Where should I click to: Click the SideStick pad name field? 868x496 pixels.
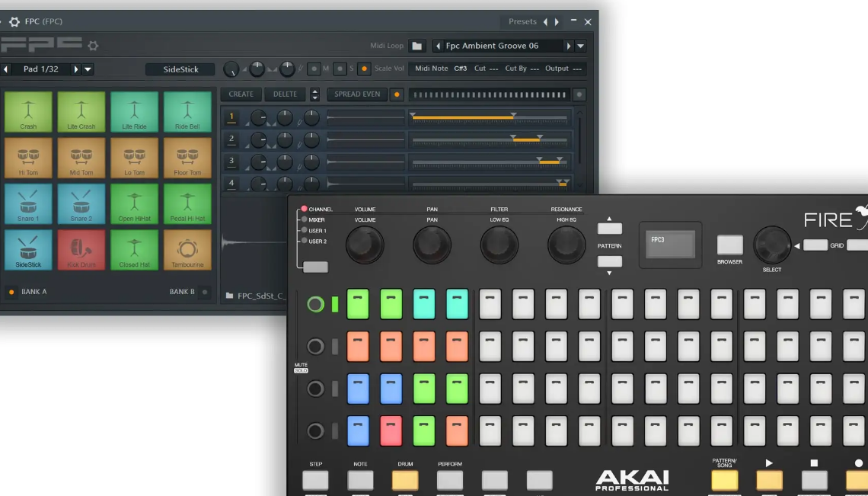pos(180,69)
